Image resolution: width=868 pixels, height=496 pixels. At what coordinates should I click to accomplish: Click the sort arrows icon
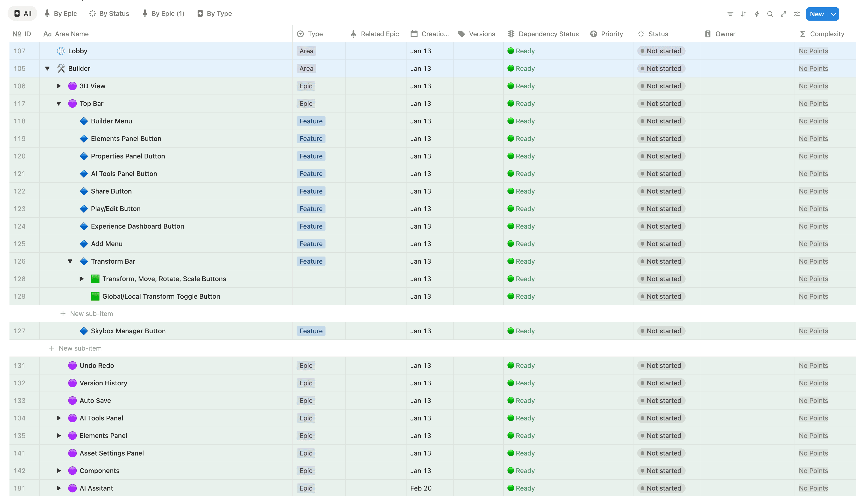(743, 14)
